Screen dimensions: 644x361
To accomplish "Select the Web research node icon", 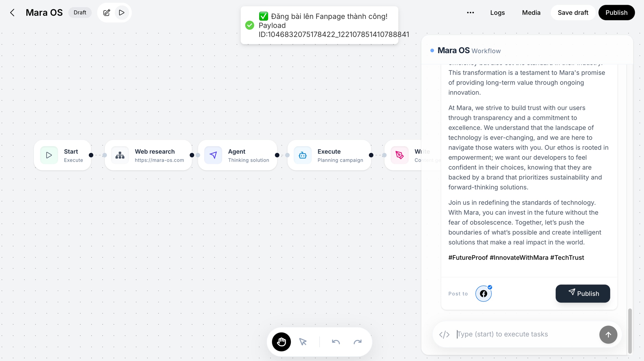I will pos(120,155).
